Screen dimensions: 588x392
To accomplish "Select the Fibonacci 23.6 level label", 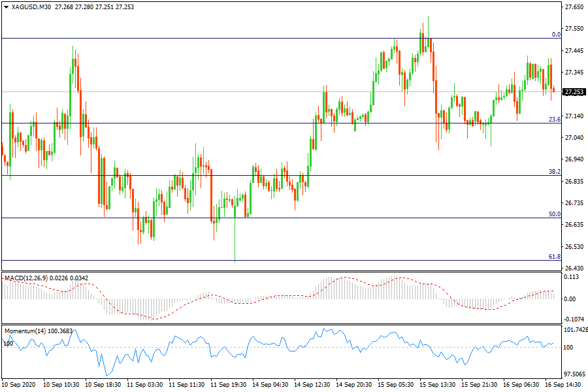I will [x=554, y=120].
